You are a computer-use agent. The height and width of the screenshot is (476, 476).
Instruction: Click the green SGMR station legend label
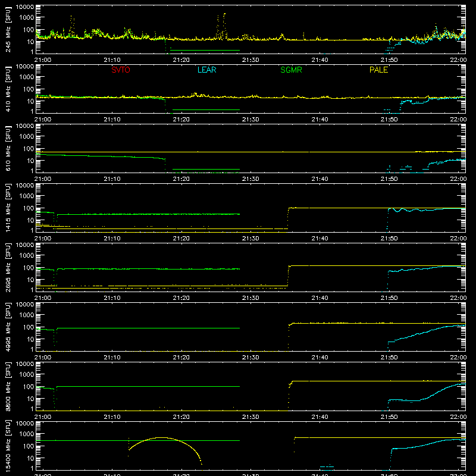[x=291, y=70]
